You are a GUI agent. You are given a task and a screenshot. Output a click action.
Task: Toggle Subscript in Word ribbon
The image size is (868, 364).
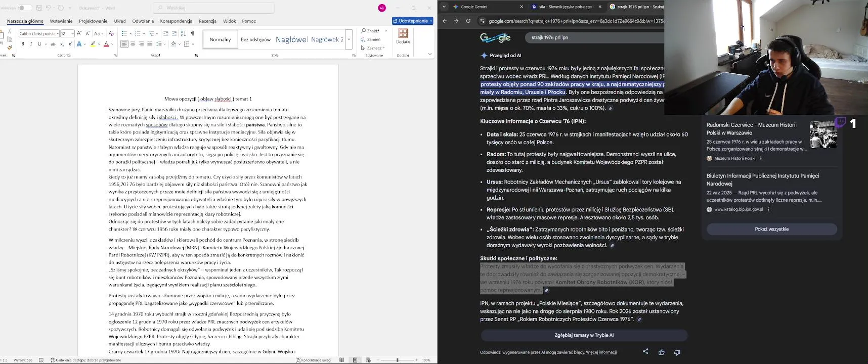61,44
